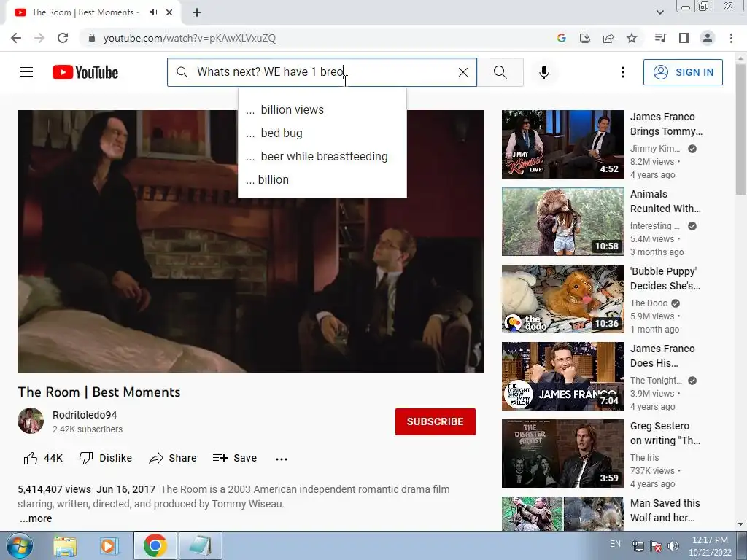Viewport: 747px width, 560px height.
Task: Expand the description with ...more
Action: tap(36, 518)
